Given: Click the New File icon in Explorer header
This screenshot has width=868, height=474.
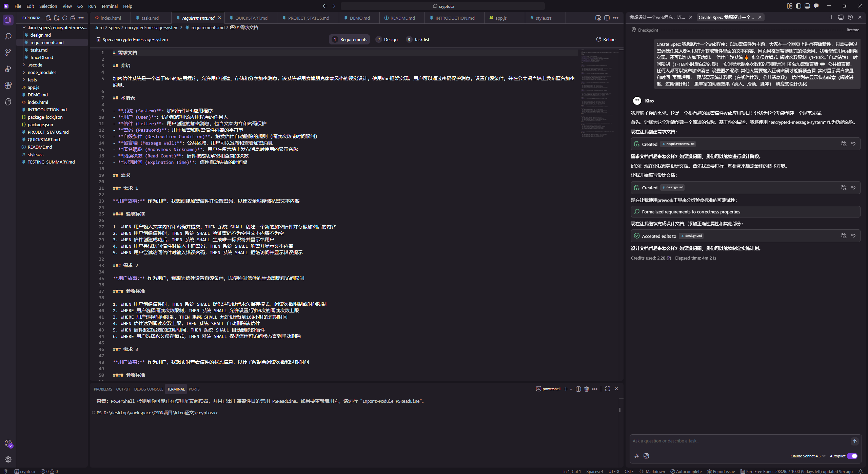Looking at the screenshot, I should tap(48, 18).
